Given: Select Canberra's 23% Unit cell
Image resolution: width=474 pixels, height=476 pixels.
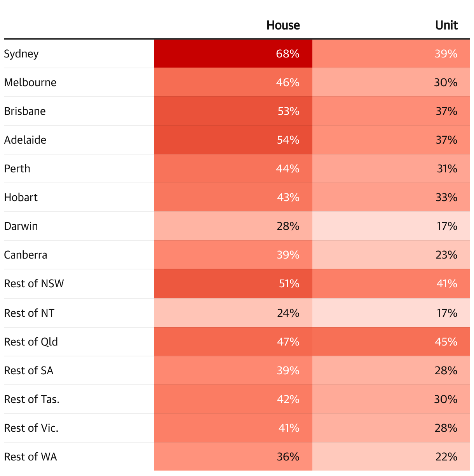Looking at the screenshot, I should pyautogui.click(x=391, y=255).
